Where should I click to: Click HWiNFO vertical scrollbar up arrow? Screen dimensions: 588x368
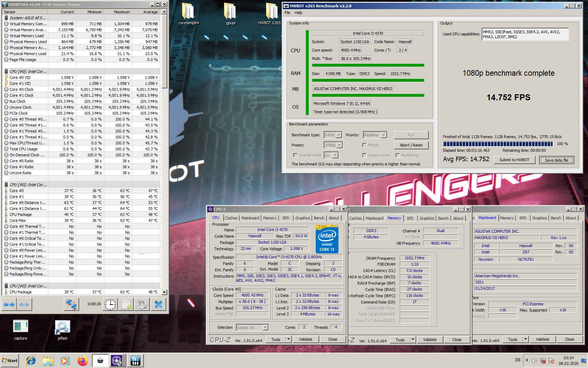(x=164, y=12)
